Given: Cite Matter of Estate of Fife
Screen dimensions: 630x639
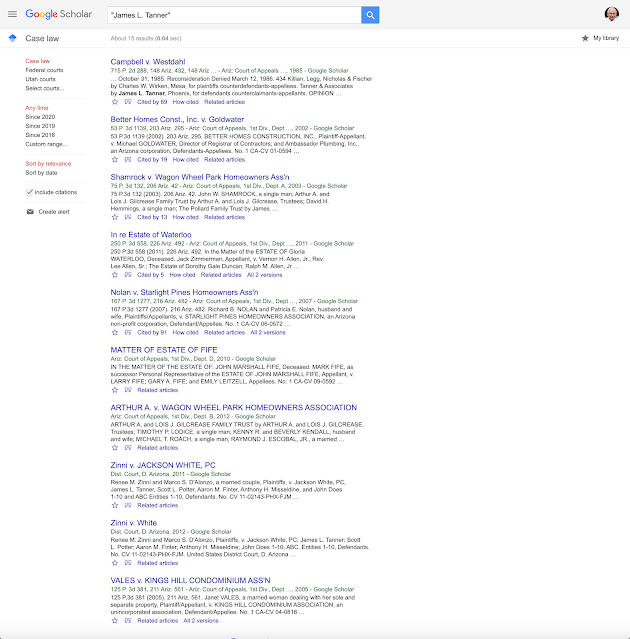Looking at the screenshot, I should pyautogui.click(x=128, y=390).
